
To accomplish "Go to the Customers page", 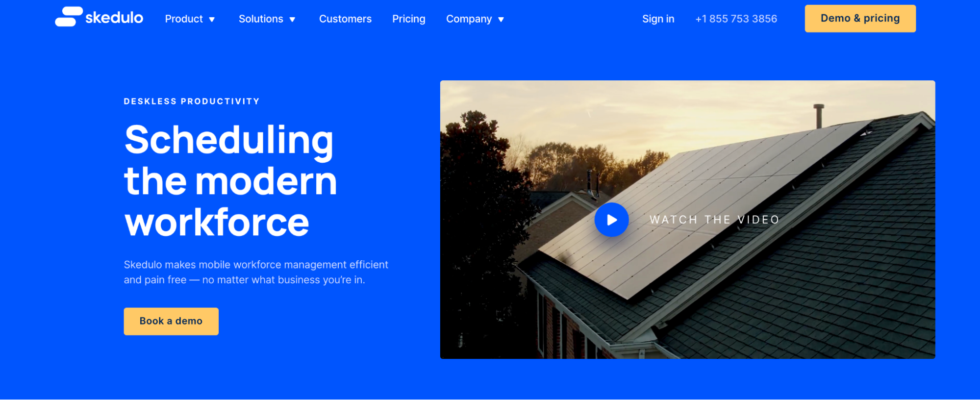I will tap(345, 19).
